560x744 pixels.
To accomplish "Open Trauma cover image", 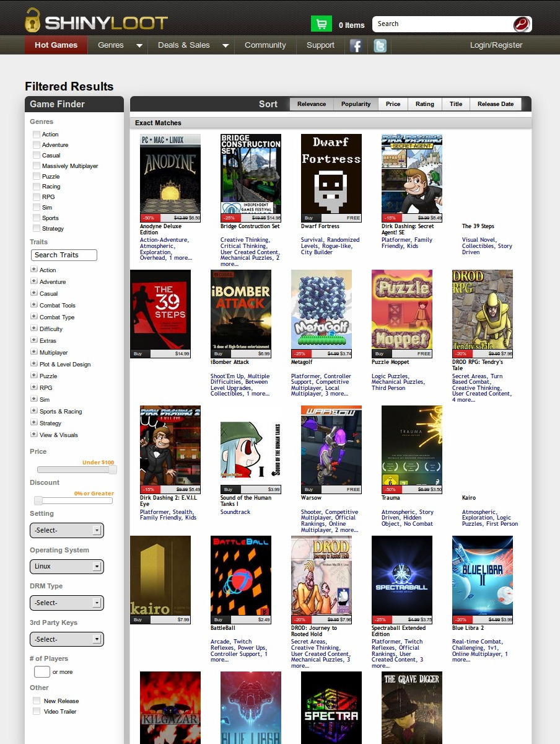I will (x=412, y=445).
